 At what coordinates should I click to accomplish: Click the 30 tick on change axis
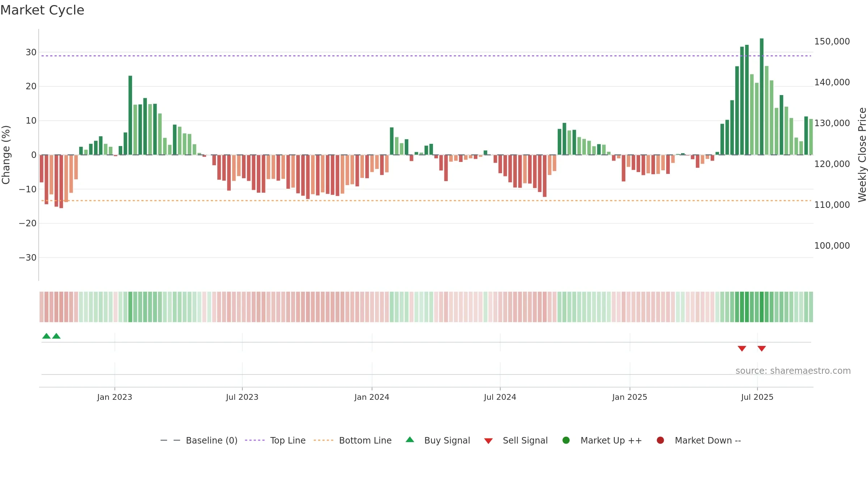pos(31,52)
